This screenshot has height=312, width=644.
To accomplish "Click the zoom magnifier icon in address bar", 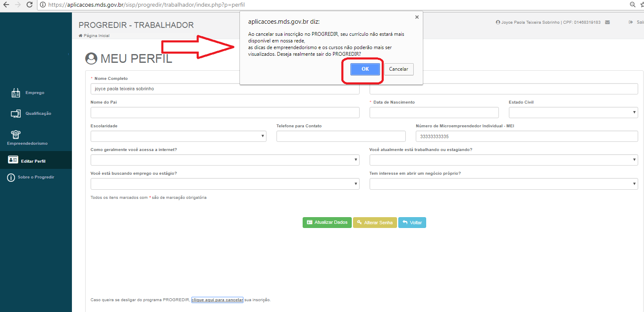I will (x=632, y=5).
